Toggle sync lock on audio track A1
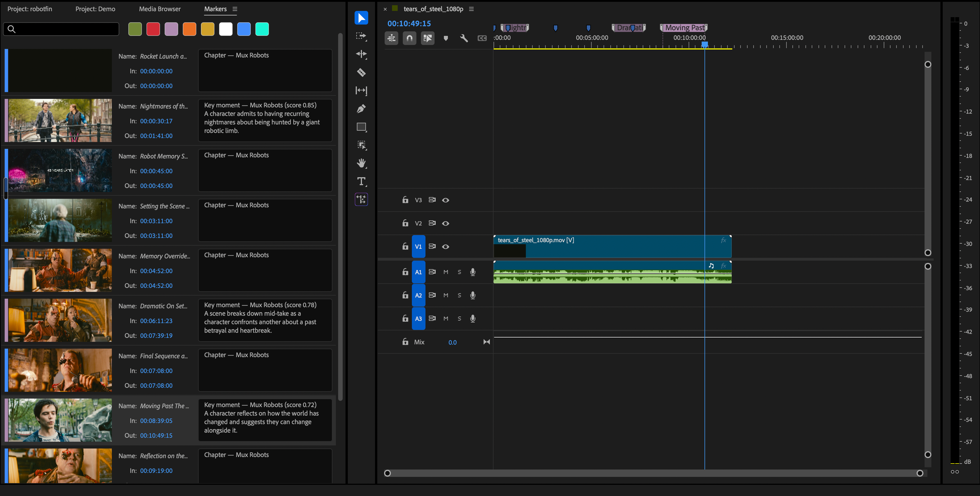 tap(432, 272)
